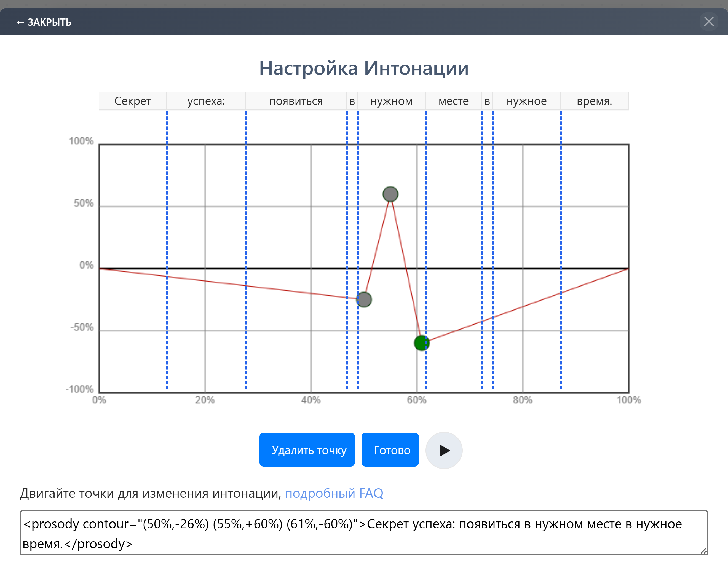Click the word время. in the header row
Screen dimensions: 728x570
(595, 100)
